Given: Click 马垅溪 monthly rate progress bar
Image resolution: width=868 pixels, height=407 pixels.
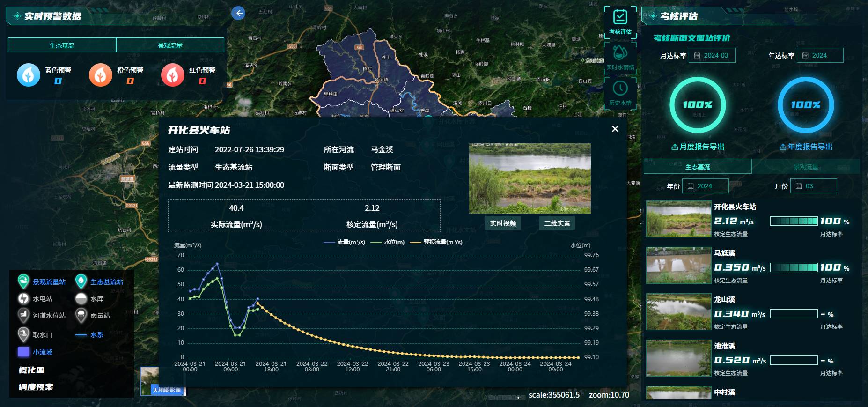Looking at the screenshot, I should point(794,267).
